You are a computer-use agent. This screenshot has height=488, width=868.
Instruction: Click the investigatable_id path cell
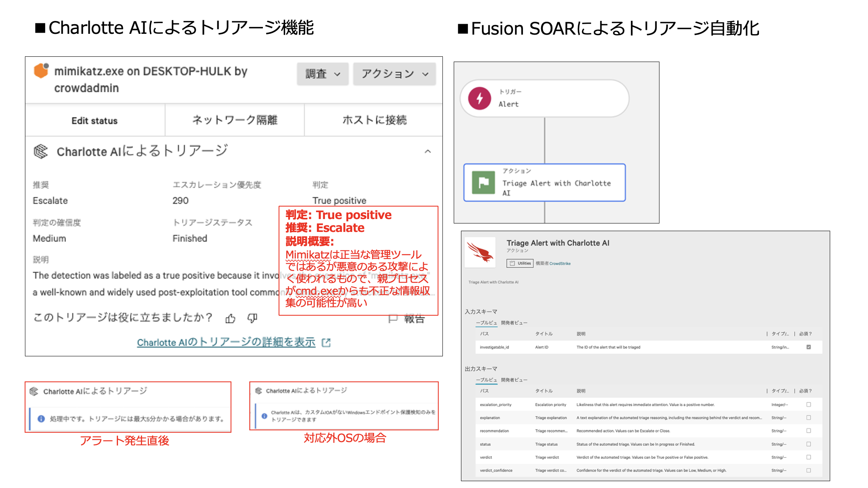494,347
